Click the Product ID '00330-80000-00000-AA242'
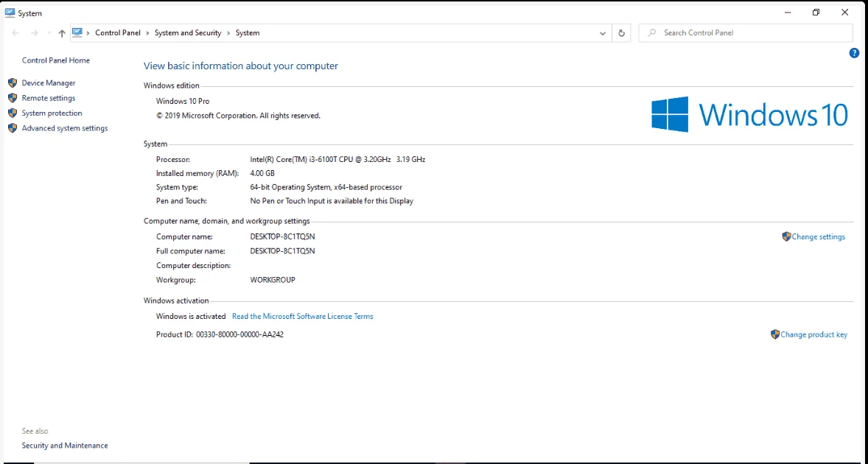The image size is (868, 464). (239, 334)
